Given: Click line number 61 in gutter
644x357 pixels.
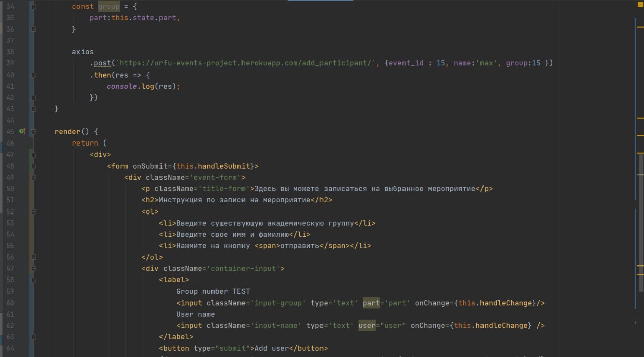Looking at the screenshot, I should pyautogui.click(x=10, y=314).
